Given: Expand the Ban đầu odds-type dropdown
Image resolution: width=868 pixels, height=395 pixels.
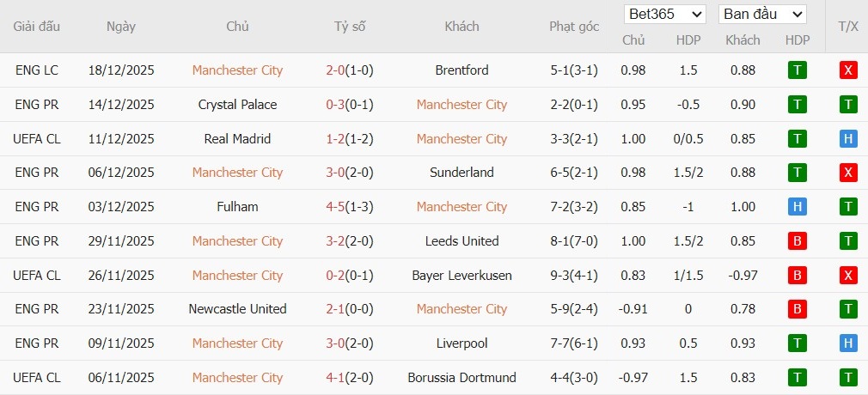Looking at the screenshot, I should 762,14.
